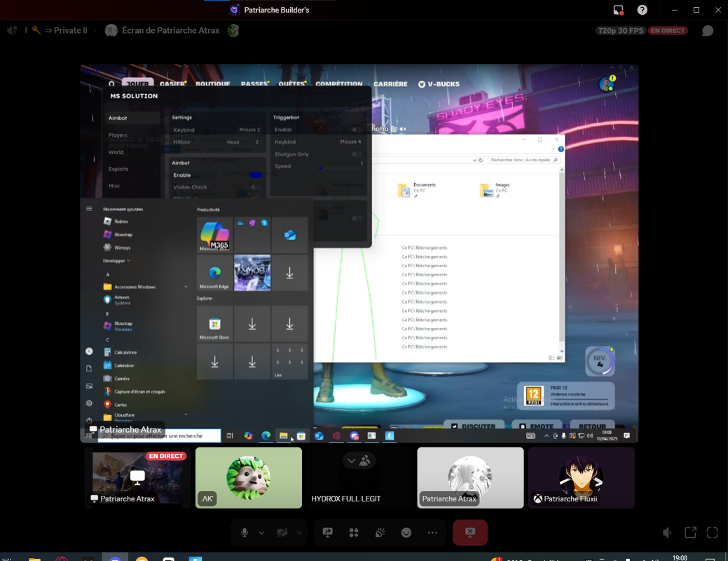Viewport: 728px width, 561px height.
Task: Click the Mouse 2 aimbot keybind
Action: pyautogui.click(x=249, y=130)
